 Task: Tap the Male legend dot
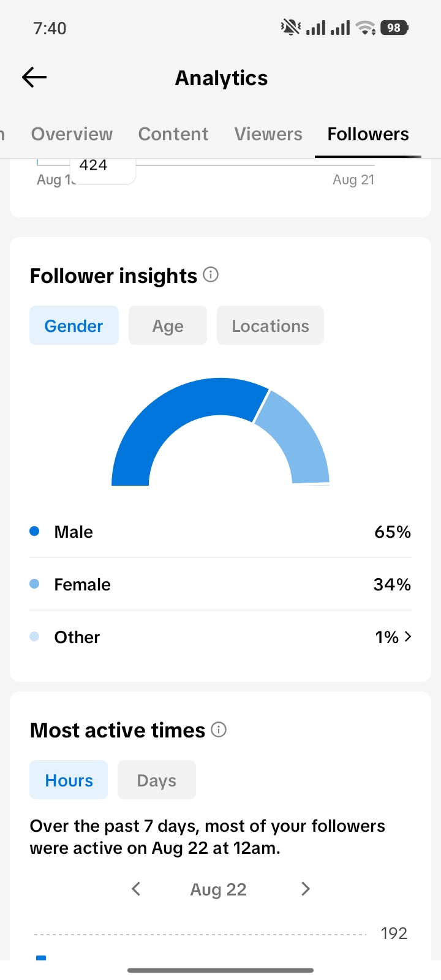click(x=34, y=531)
